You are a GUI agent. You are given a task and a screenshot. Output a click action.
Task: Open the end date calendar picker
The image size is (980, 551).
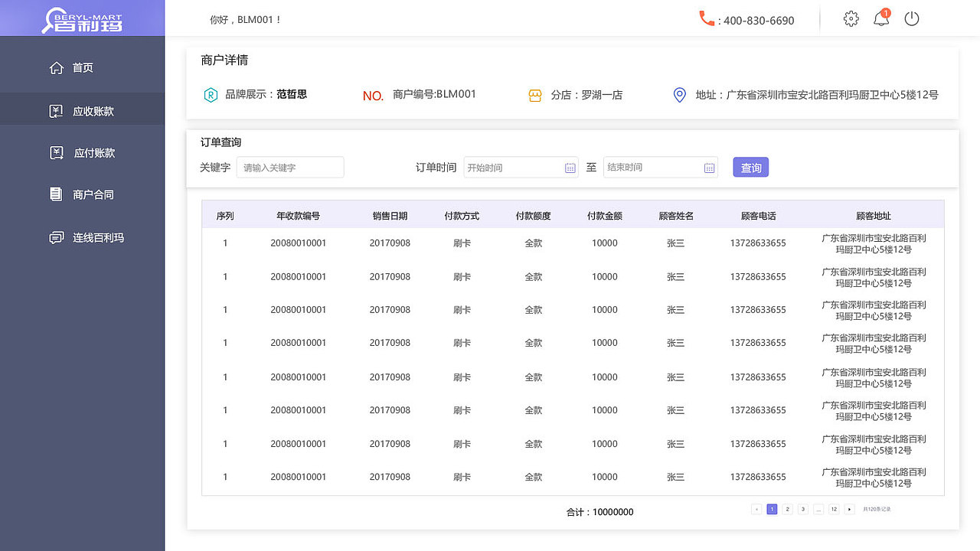[x=710, y=167]
